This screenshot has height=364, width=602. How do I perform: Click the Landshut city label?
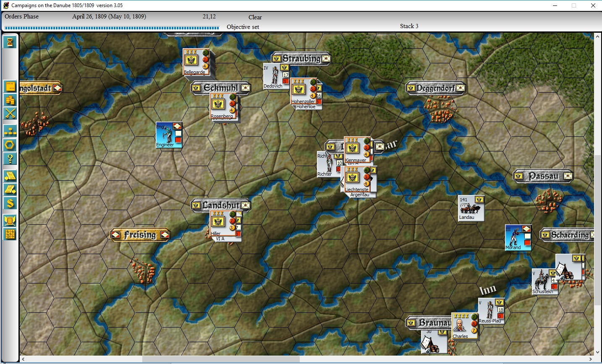point(221,205)
